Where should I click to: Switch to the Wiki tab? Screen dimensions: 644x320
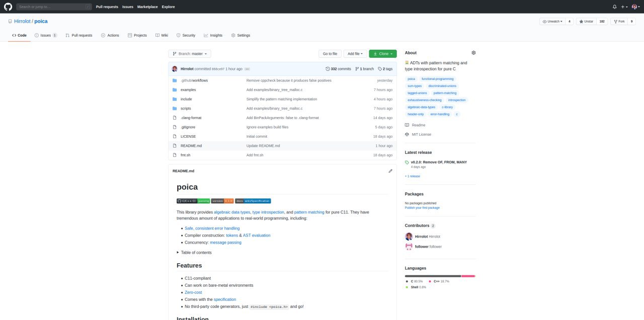(162, 35)
